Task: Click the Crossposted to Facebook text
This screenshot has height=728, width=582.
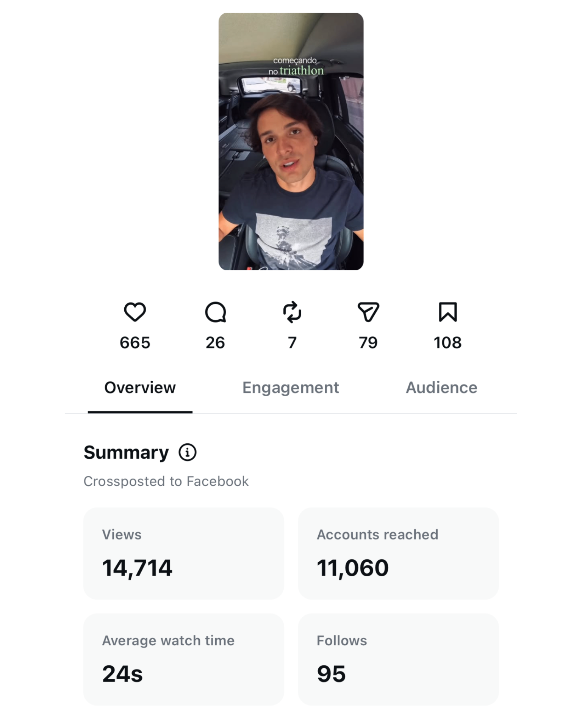Action: point(166,481)
